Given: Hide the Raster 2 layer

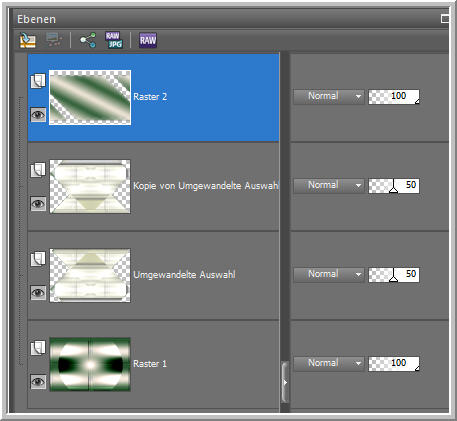Looking at the screenshot, I should pos(38,115).
